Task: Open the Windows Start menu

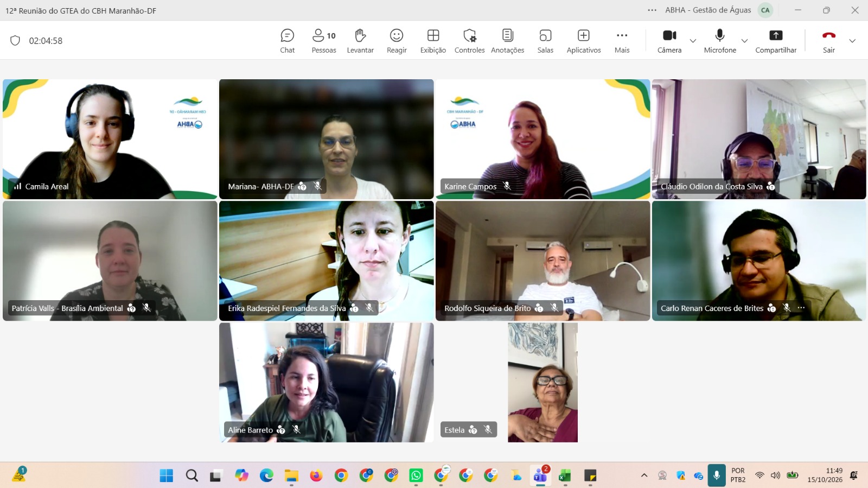Action: click(x=166, y=476)
